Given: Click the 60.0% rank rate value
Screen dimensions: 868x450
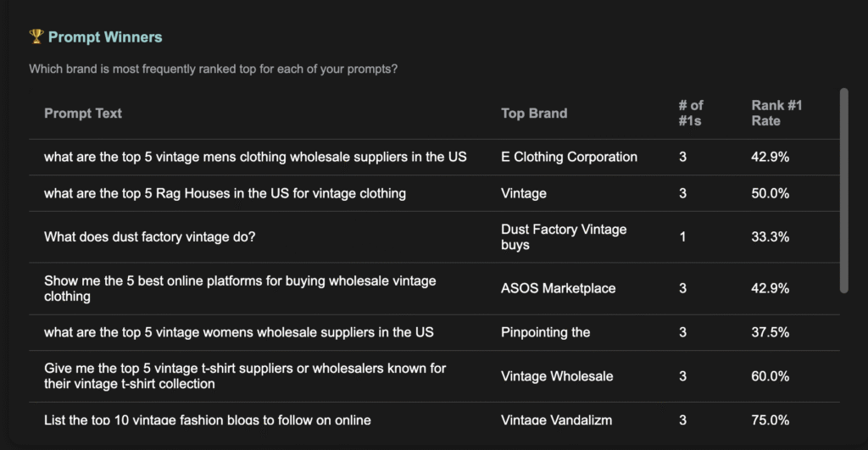Looking at the screenshot, I should (770, 376).
